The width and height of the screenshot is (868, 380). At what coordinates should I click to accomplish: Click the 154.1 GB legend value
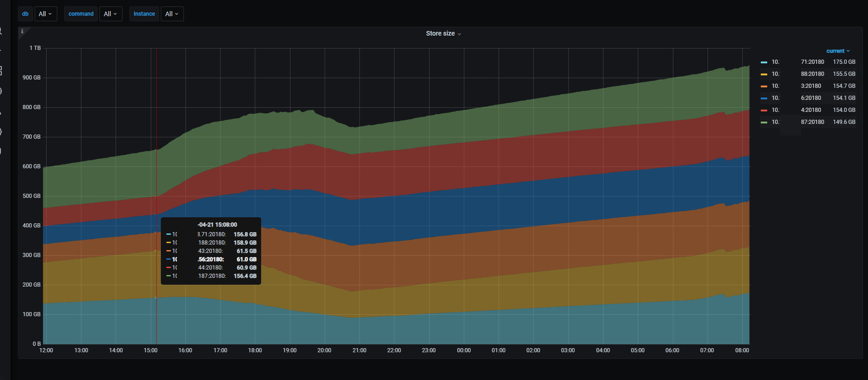(844, 98)
